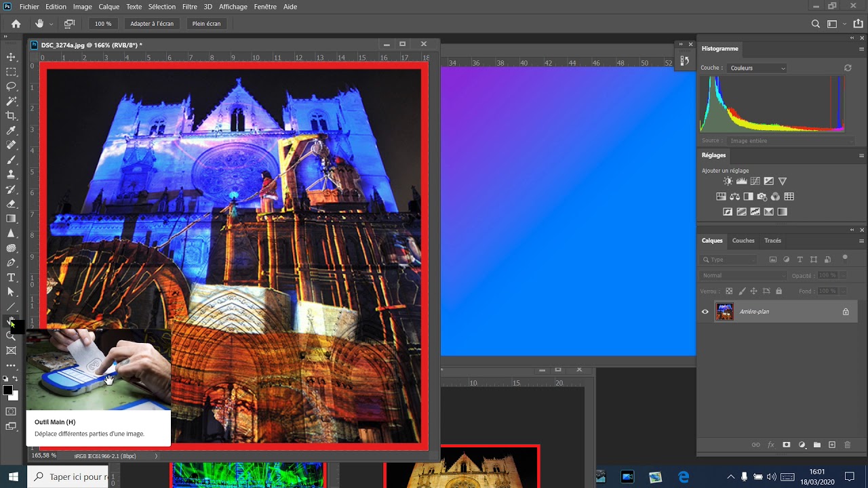Add a Color Balance adjustment
Screen dimensions: 868x488
(x=735, y=197)
